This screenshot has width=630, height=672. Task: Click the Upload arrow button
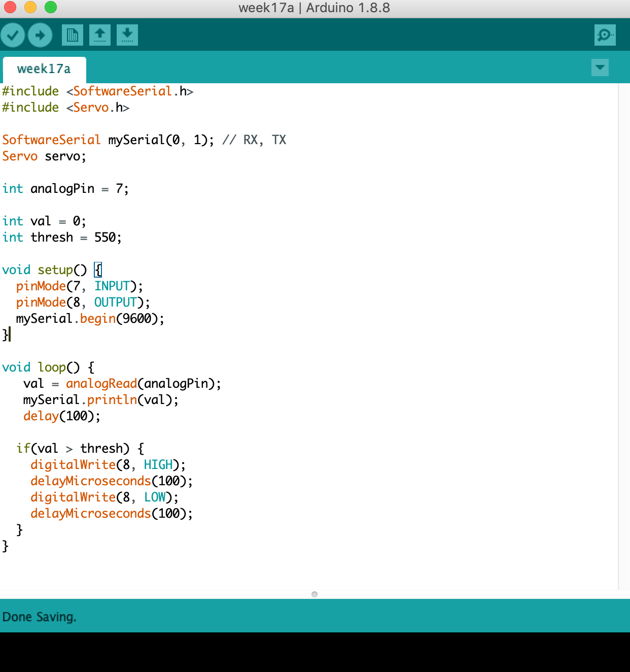40,35
